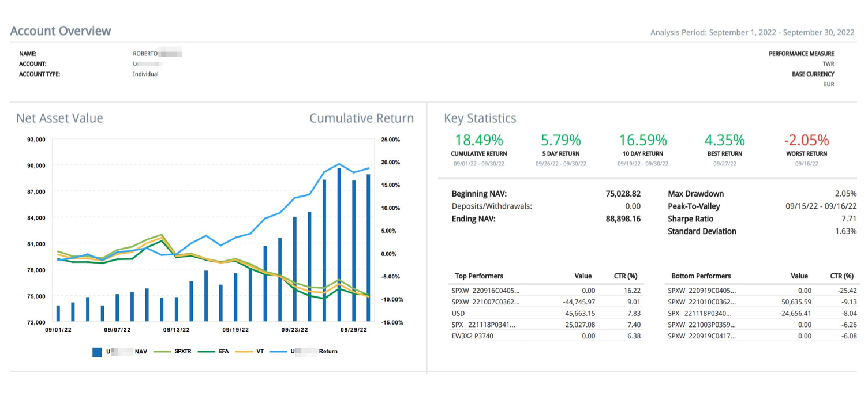Viewport: 868px width, 399px height.
Task: Click the 09/29/22 x-axis date label
Action: [353, 330]
